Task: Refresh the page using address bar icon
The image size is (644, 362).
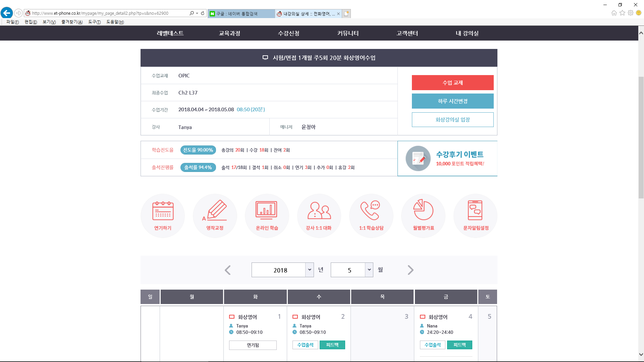Action: point(203,13)
